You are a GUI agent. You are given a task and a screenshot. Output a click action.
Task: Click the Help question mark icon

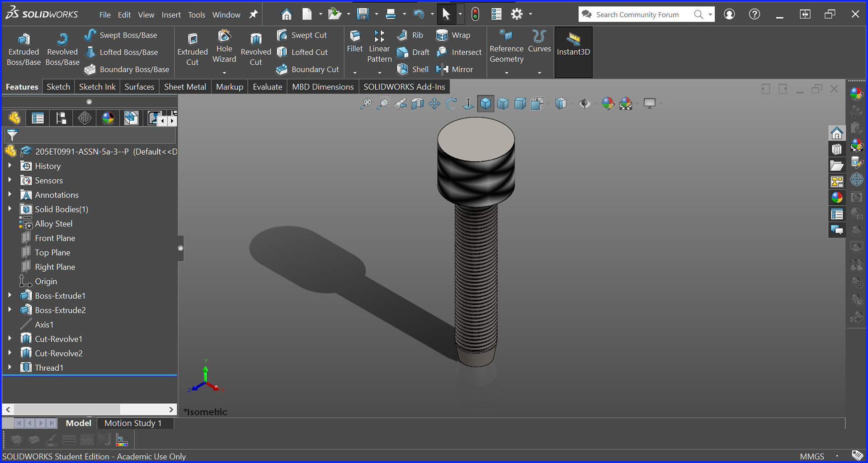(x=754, y=14)
